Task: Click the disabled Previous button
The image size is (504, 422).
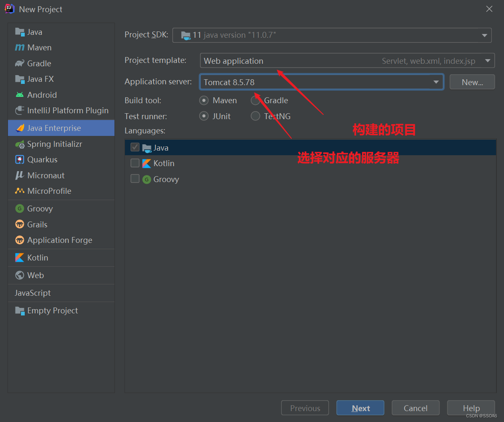Action: 305,408
